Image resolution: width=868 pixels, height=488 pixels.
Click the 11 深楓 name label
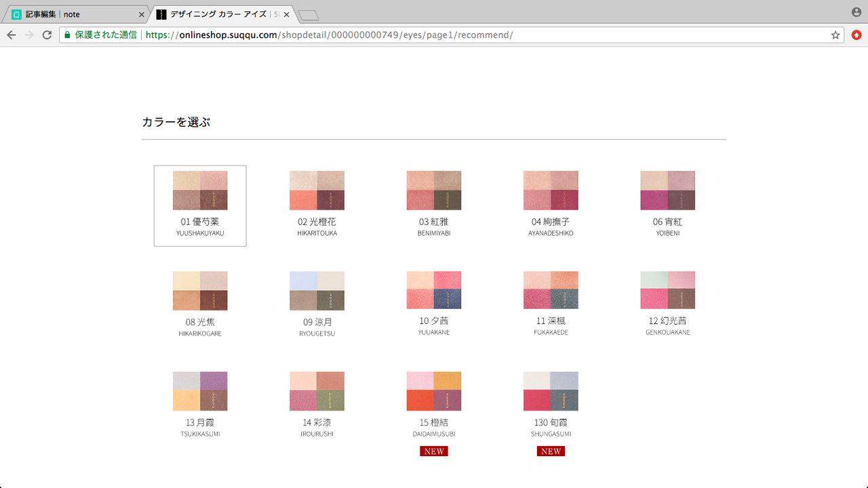click(x=551, y=321)
